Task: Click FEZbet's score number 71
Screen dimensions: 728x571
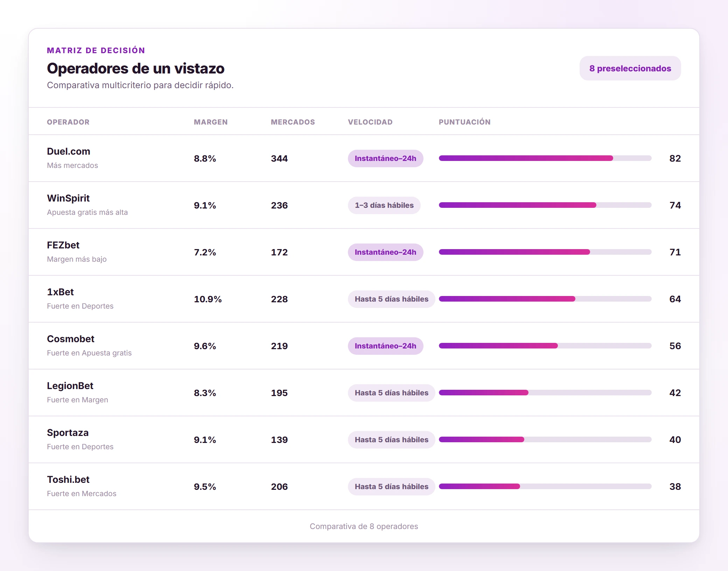Action: tap(675, 252)
